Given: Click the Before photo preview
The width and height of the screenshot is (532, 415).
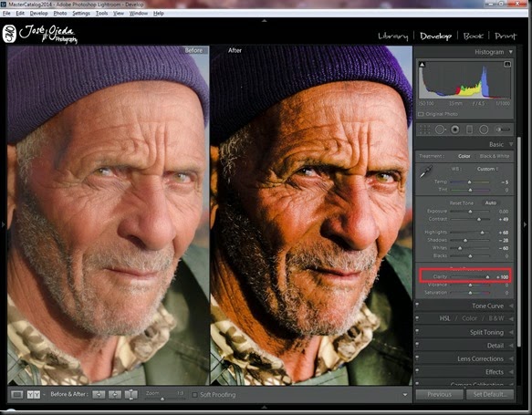Looking at the screenshot, I should 109,215.
